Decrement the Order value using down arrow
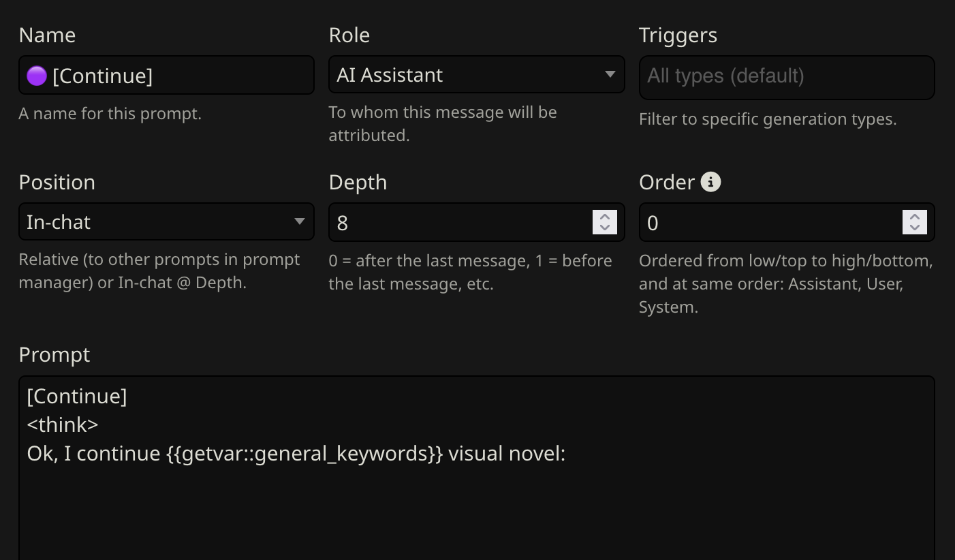 pos(914,228)
